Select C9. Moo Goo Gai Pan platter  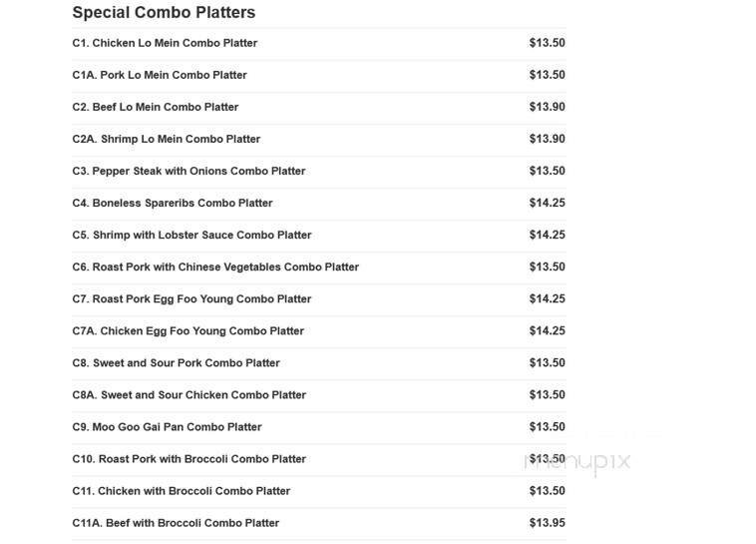(x=167, y=426)
